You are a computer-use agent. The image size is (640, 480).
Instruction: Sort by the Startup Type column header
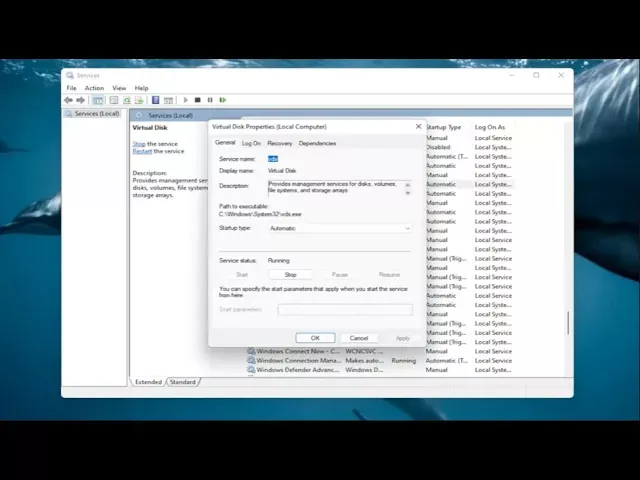click(x=444, y=128)
